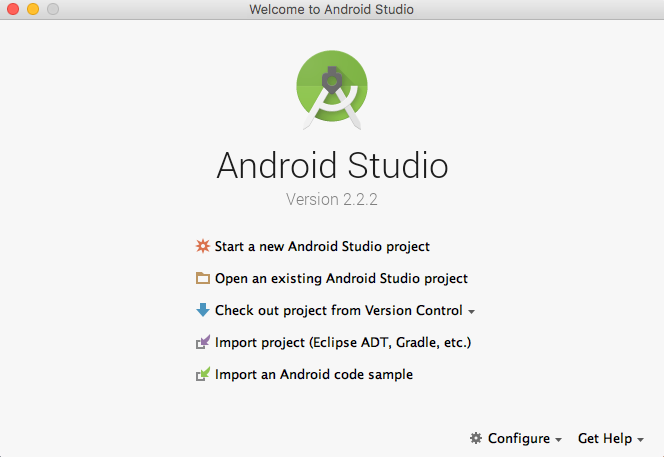Image resolution: width=664 pixels, height=457 pixels.
Task: Open an existing Android Studio project
Action: (341, 278)
